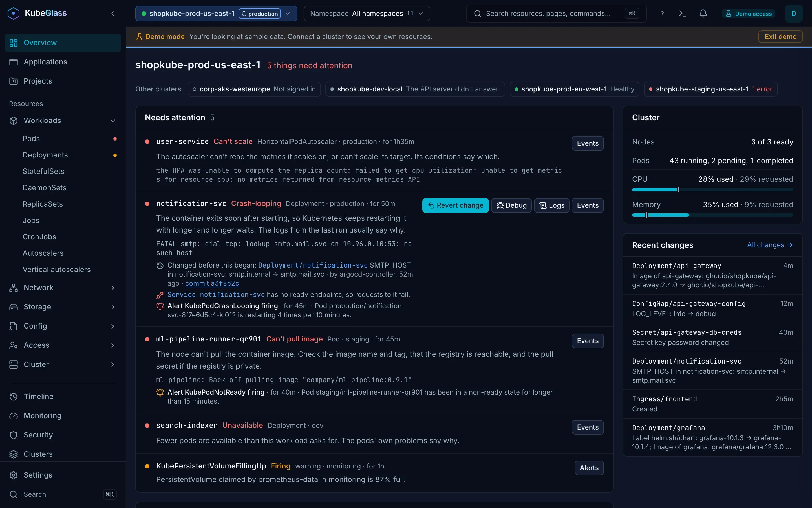Image resolution: width=812 pixels, height=508 pixels.
Task: Open Projects in the sidebar
Action: point(63,81)
